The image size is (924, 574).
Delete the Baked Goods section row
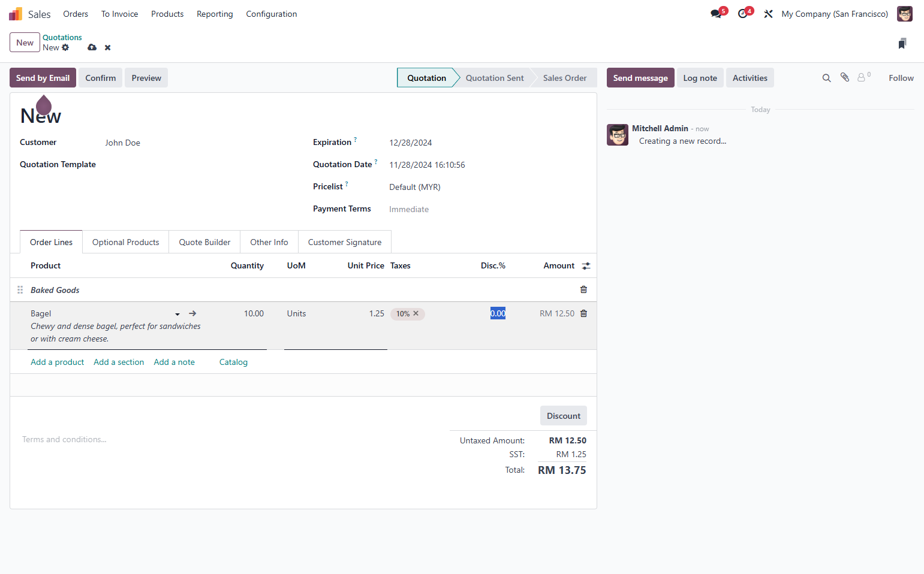(583, 289)
